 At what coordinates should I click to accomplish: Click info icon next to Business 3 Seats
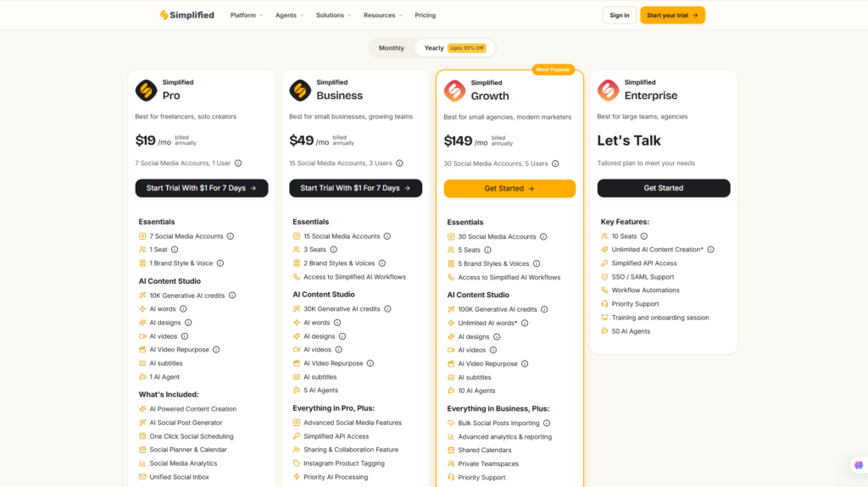(334, 250)
